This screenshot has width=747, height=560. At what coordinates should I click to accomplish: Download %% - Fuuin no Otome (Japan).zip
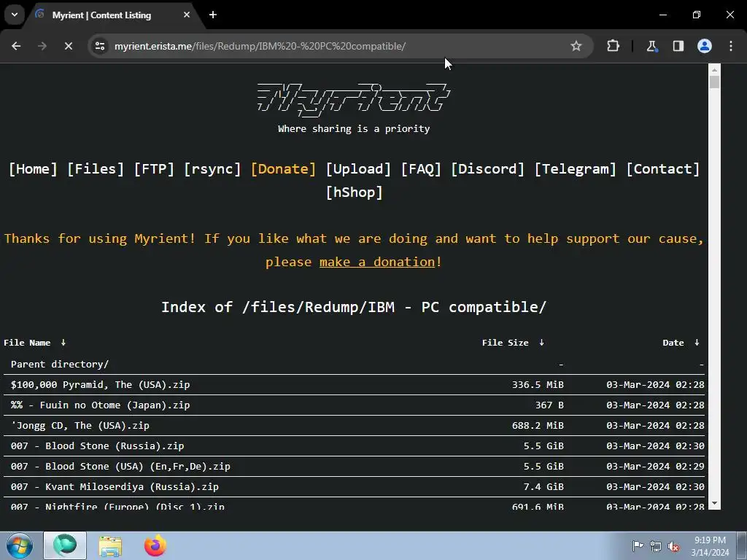100,405
